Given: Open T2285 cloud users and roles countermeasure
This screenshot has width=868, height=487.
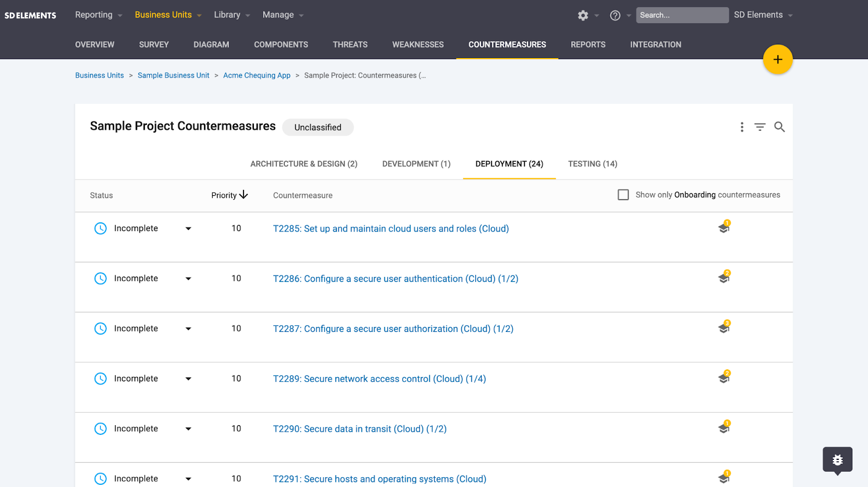Looking at the screenshot, I should [x=391, y=229].
